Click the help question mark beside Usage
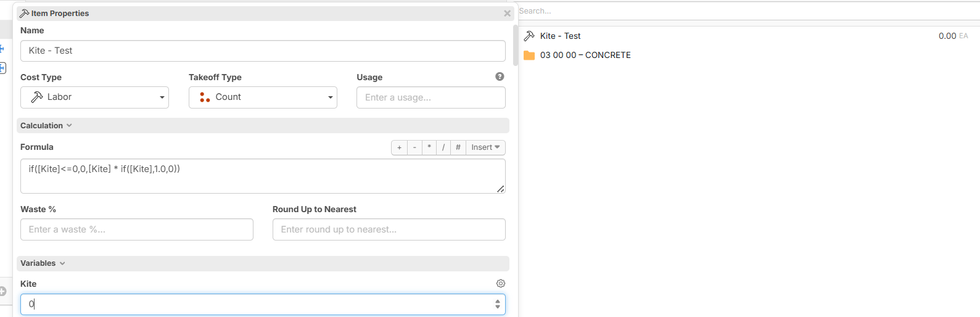The image size is (980, 317). pyautogui.click(x=500, y=76)
